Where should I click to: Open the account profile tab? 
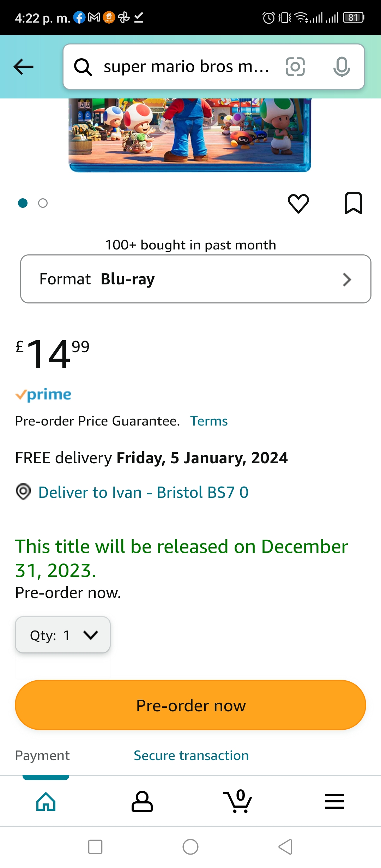tap(142, 801)
